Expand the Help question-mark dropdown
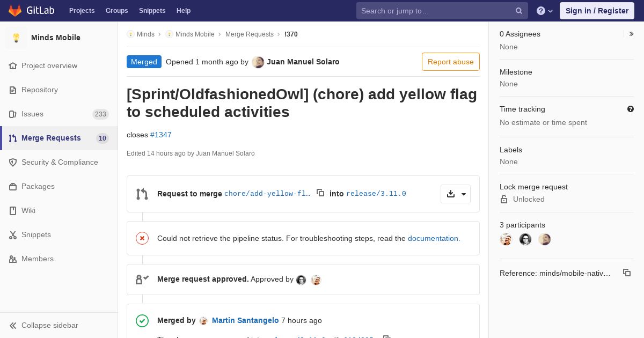The width and height of the screenshot is (644, 338). 545,11
